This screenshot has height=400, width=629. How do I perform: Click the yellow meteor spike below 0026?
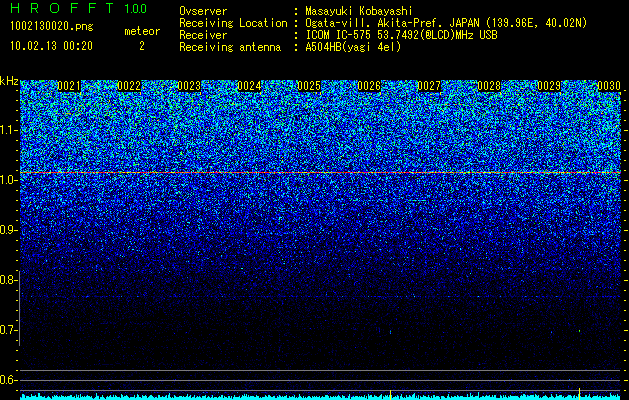[390, 394]
